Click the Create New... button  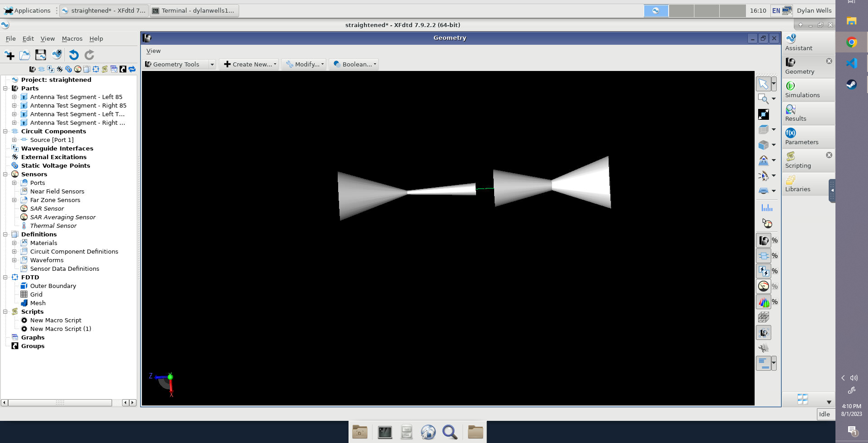tap(250, 65)
